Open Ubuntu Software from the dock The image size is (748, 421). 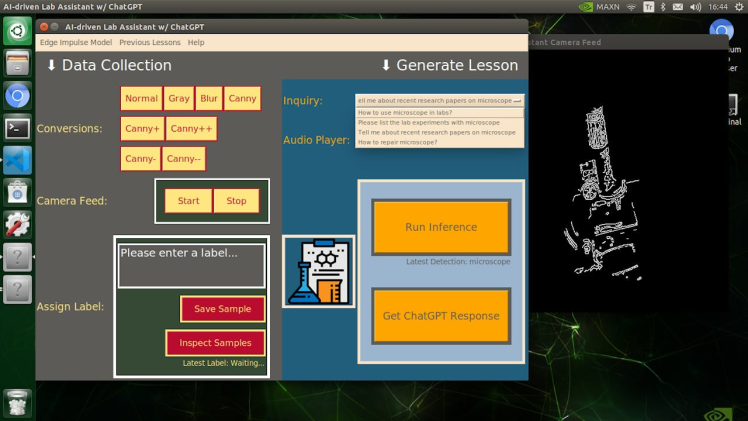click(18, 193)
